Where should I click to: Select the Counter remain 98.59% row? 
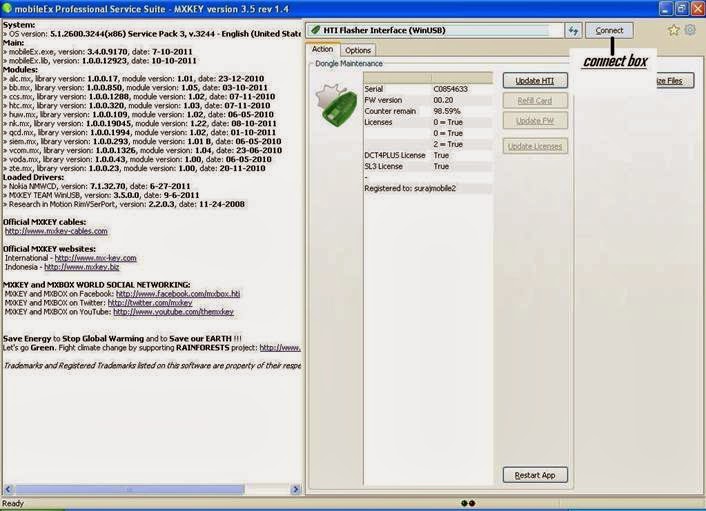tap(428, 111)
